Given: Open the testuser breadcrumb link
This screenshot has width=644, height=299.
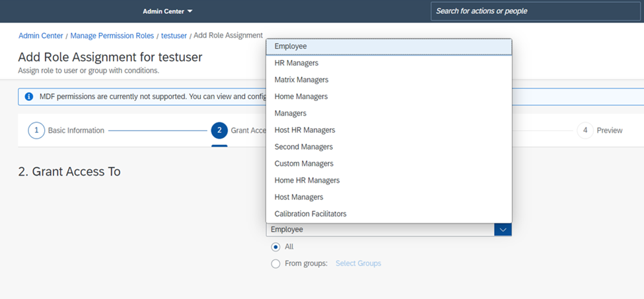Looking at the screenshot, I should [x=174, y=36].
